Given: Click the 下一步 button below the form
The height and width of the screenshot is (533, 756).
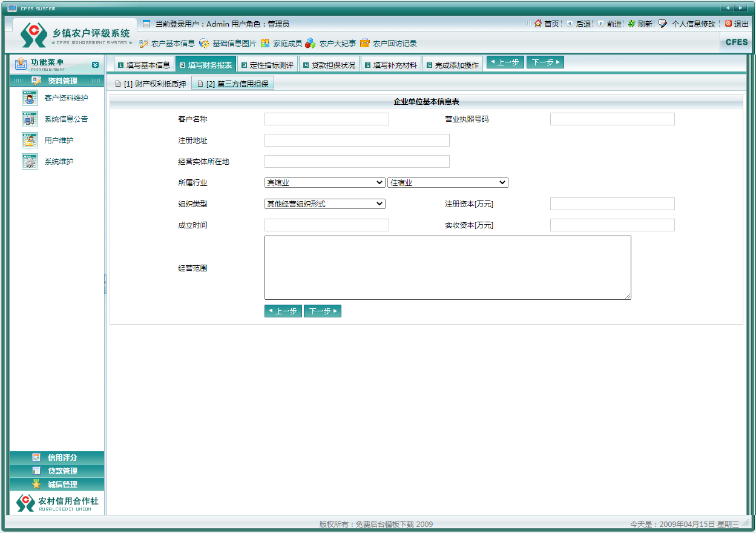Looking at the screenshot, I should click(x=322, y=311).
